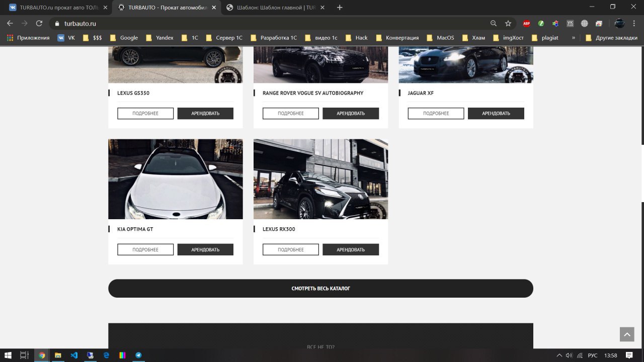Click Арендовать for Lexus GS350
The width and height of the screenshot is (644, 362).
coord(205,113)
